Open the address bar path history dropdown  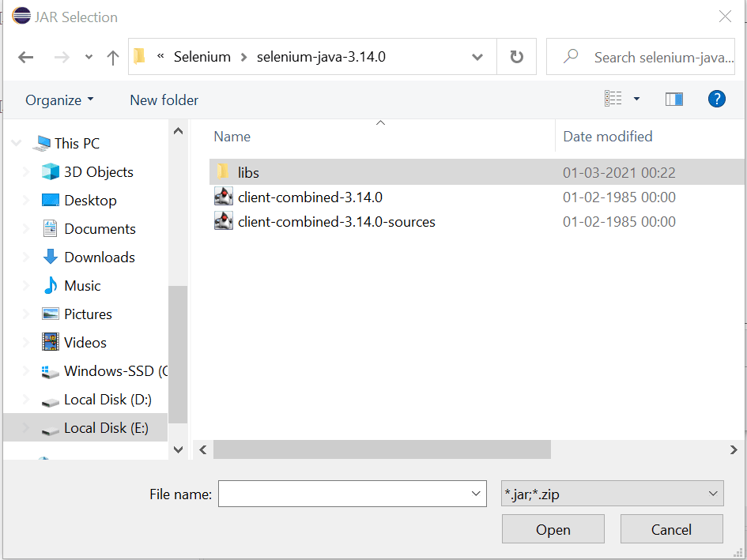pyautogui.click(x=477, y=58)
